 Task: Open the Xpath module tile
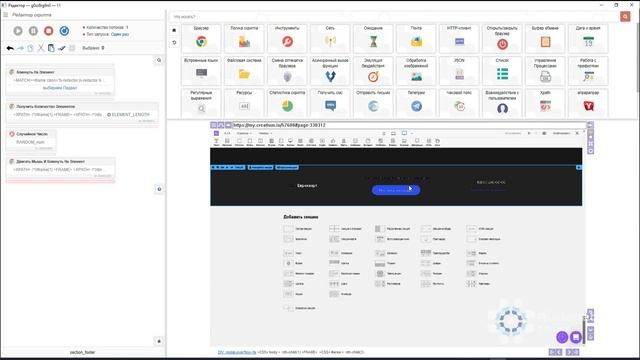click(x=545, y=103)
